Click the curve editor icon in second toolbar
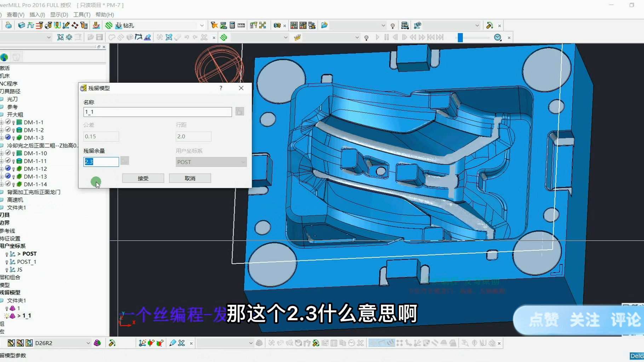 (x=138, y=37)
